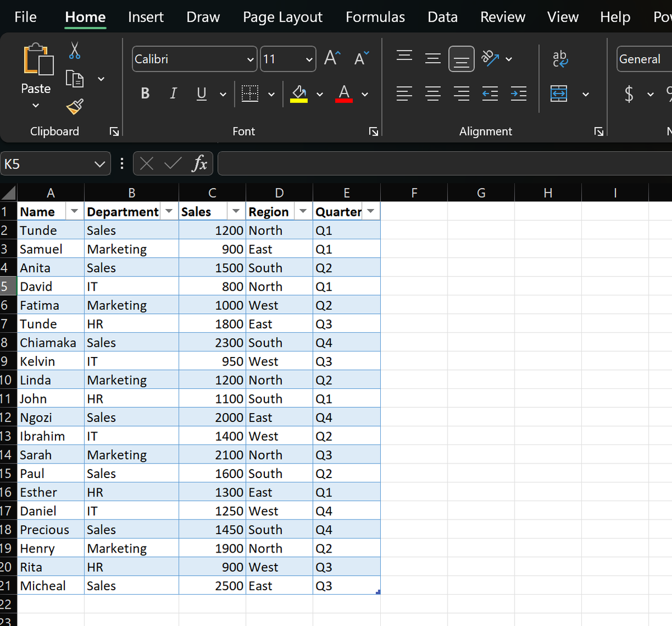672x626 pixels.
Task: Switch to the Insert tab
Action: pyautogui.click(x=146, y=17)
